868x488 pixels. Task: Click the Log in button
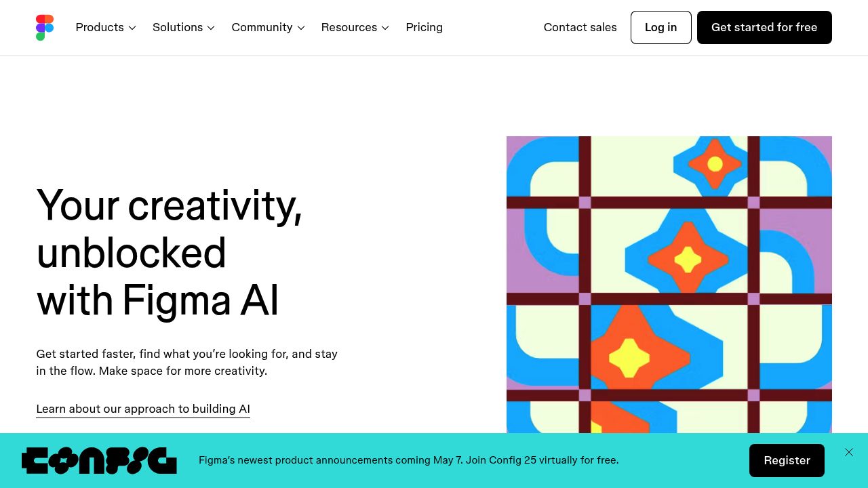[x=661, y=27]
